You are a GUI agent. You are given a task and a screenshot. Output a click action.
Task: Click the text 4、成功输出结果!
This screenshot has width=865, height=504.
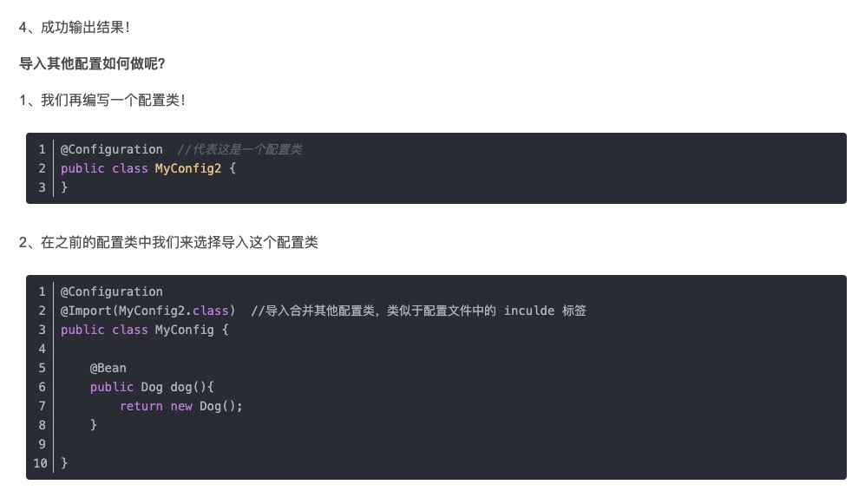(75, 28)
